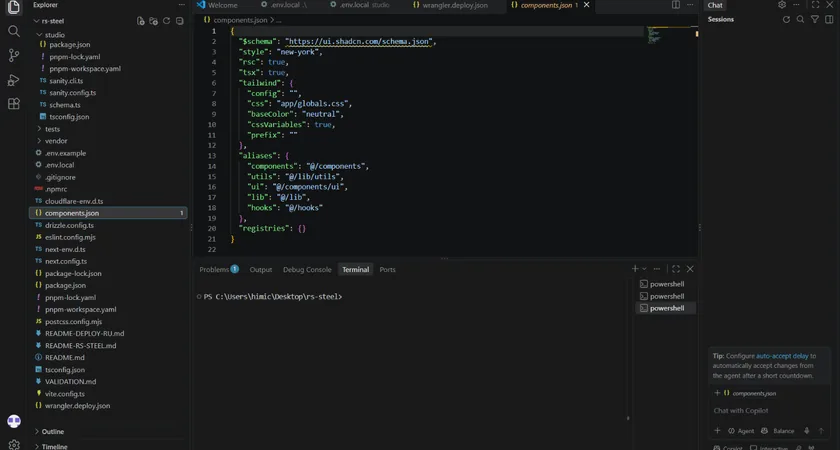Open terminal panel more actions ellipsis

(x=657, y=269)
